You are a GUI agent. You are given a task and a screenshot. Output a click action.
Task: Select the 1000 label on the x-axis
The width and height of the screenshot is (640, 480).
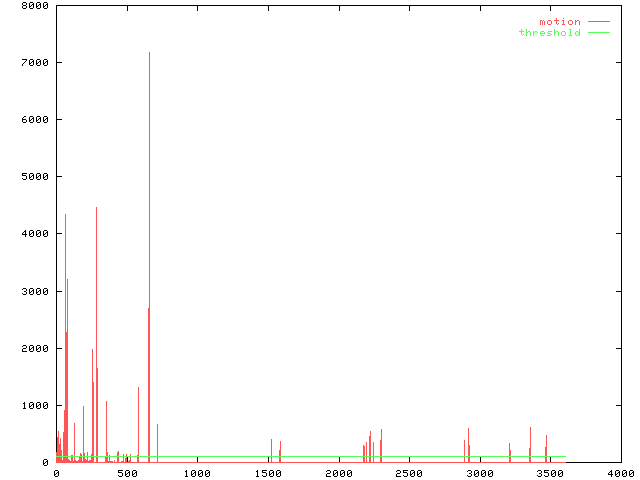tap(197, 473)
